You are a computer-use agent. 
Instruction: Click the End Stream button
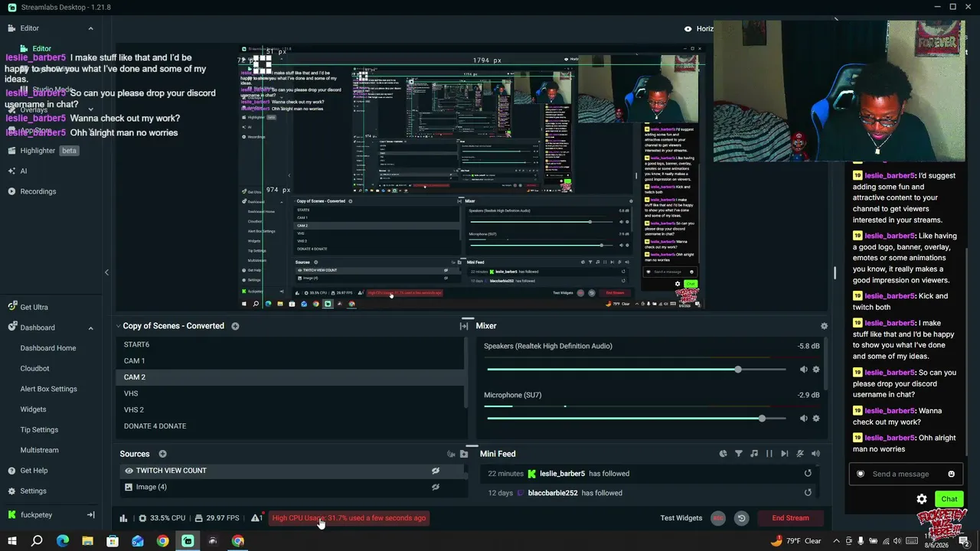tap(791, 518)
